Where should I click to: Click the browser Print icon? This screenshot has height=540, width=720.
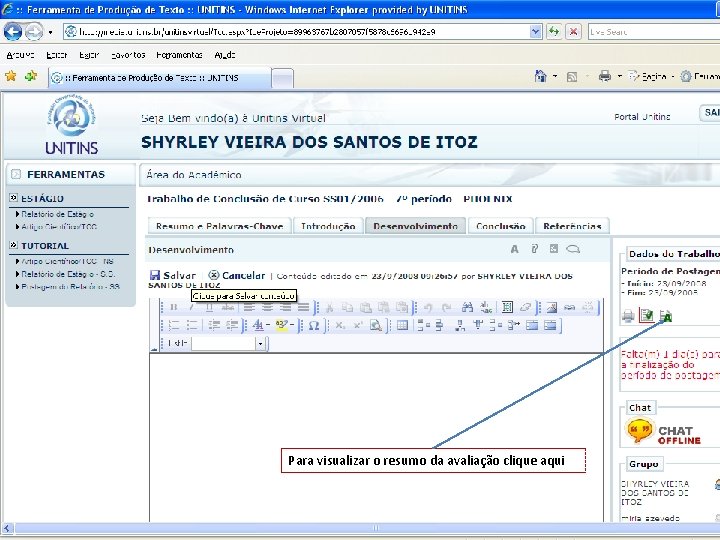tap(605, 76)
